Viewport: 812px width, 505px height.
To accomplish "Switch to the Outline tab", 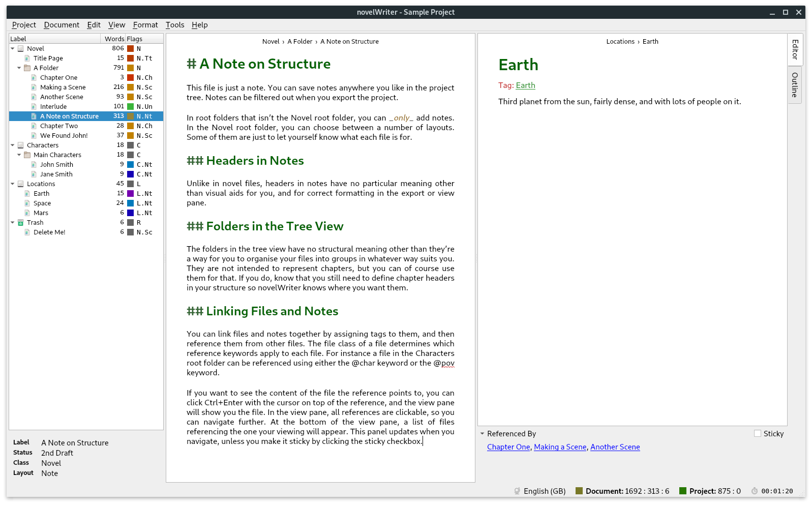I will point(795,85).
